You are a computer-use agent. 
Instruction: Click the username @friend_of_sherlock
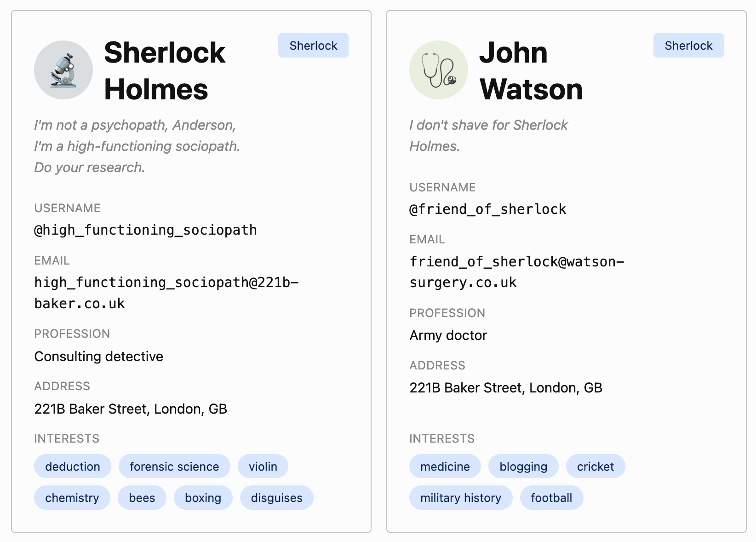tap(488, 209)
